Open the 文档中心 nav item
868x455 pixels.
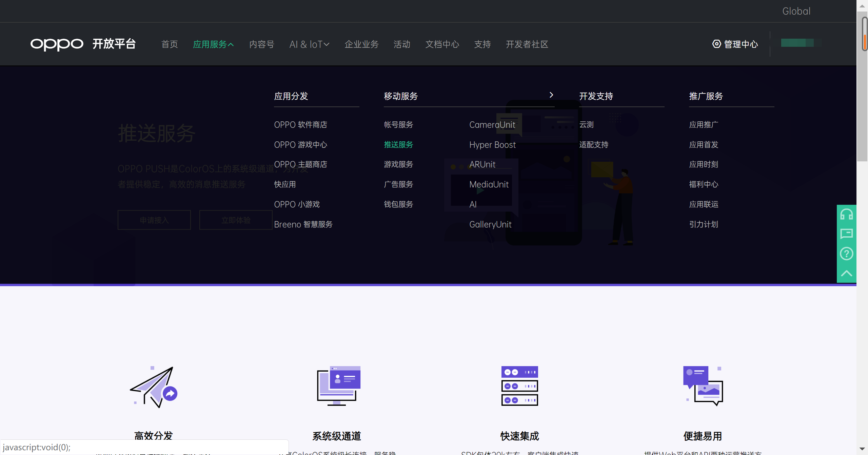click(x=442, y=44)
